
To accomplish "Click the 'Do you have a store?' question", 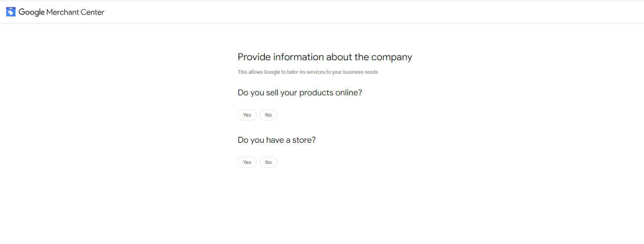I will (x=277, y=140).
